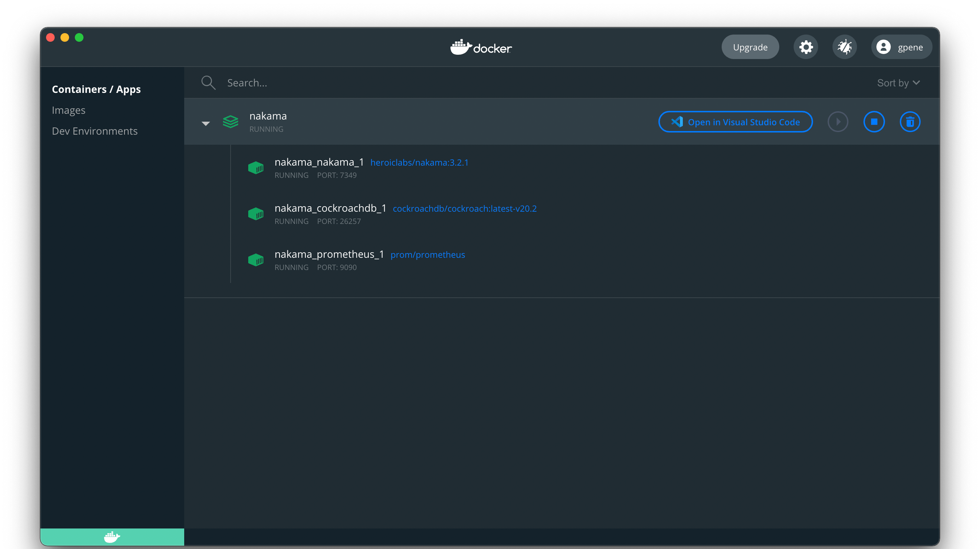Image resolution: width=980 pixels, height=549 pixels.
Task: Switch to Images section
Action: (68, 110)
